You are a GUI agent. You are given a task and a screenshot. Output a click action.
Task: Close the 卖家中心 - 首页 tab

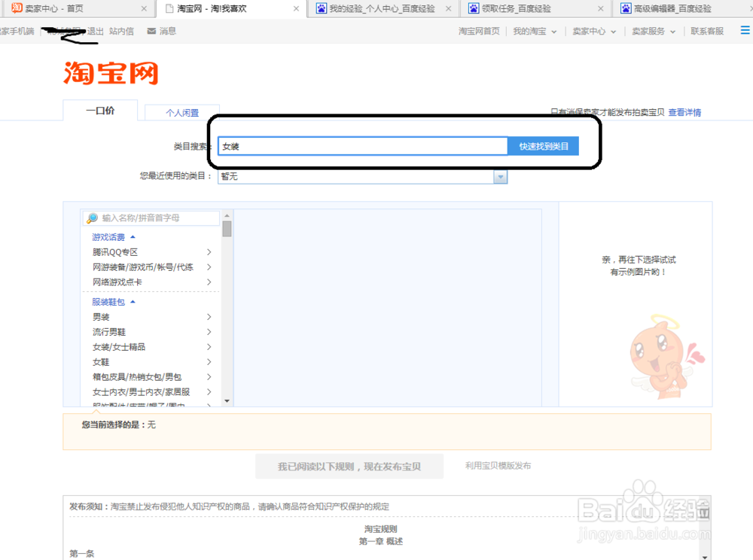[x=144, y=8]
